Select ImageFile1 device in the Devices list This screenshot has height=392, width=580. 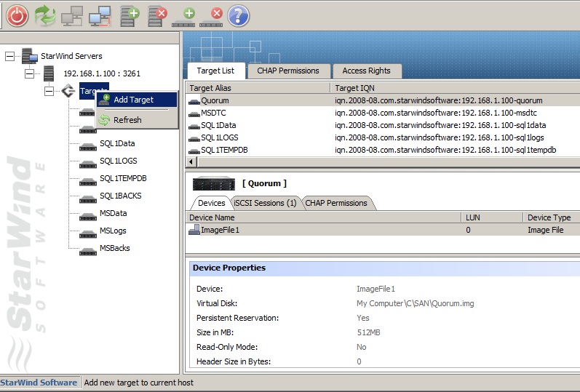pyautogui.click(x=220, y=230)
